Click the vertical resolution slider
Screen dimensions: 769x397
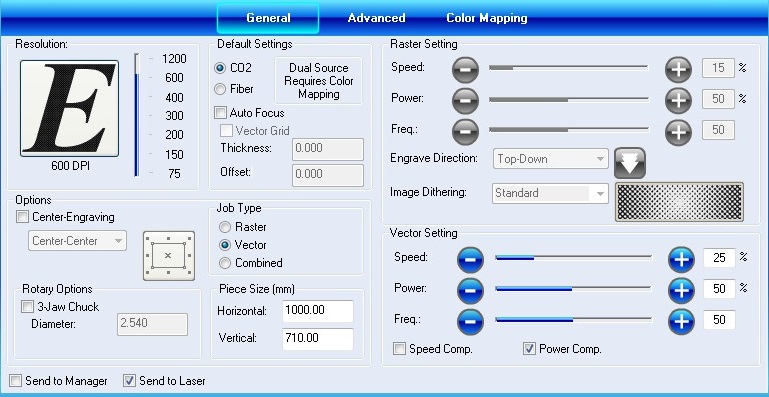tap(137, 115)
